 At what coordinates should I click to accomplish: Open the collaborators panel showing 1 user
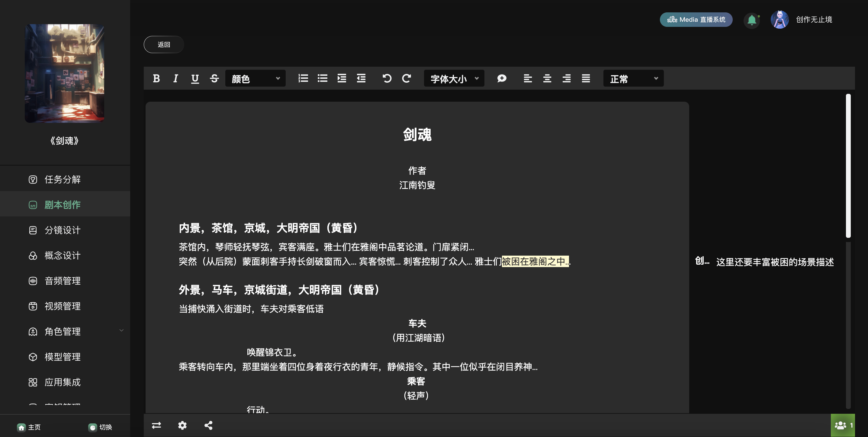point(843,426)
